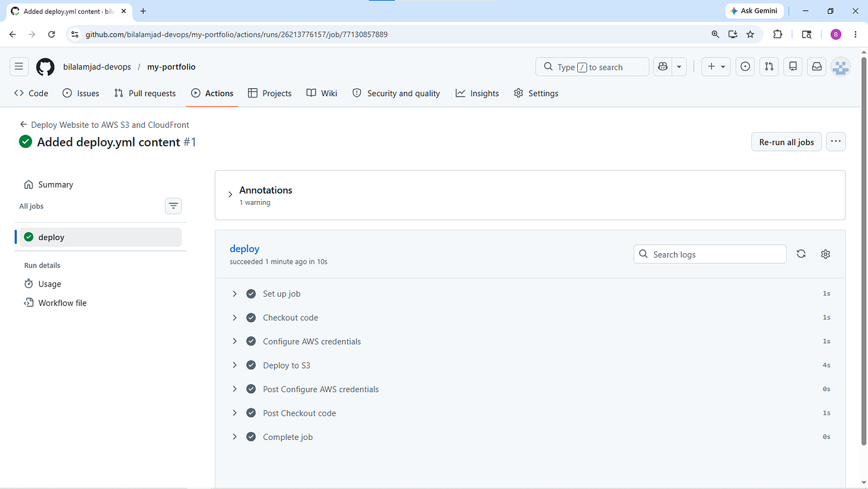Open the Insights tab
The height and width of the screenshot is (489, 868).
point(477,93)
